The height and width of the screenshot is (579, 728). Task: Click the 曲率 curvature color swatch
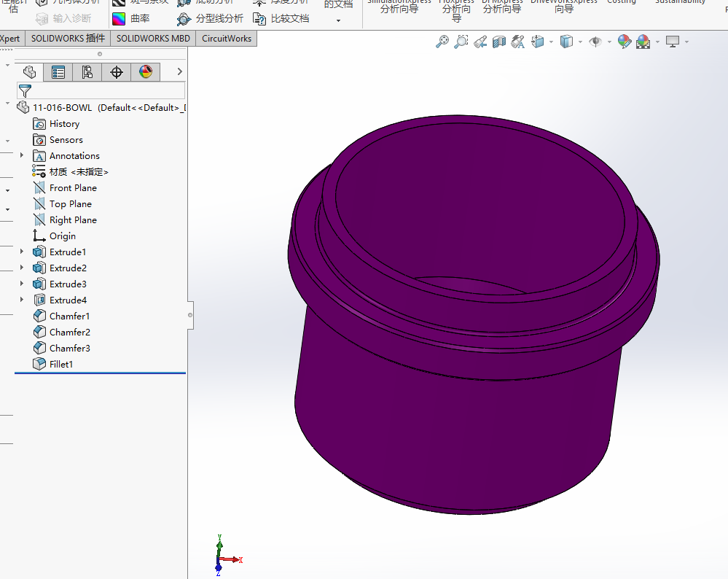pyautogui.click(x=119, y=18)
